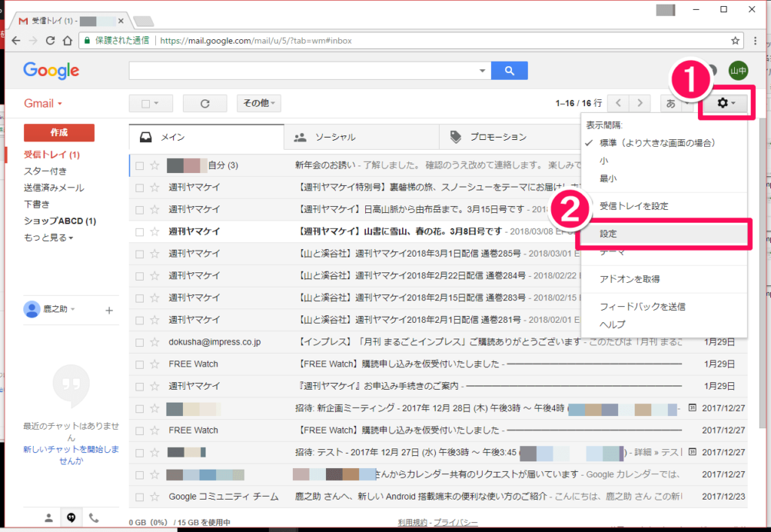Check the 3月15日号 message checkbox
The image size is (771, 532).
coord(139,210)
